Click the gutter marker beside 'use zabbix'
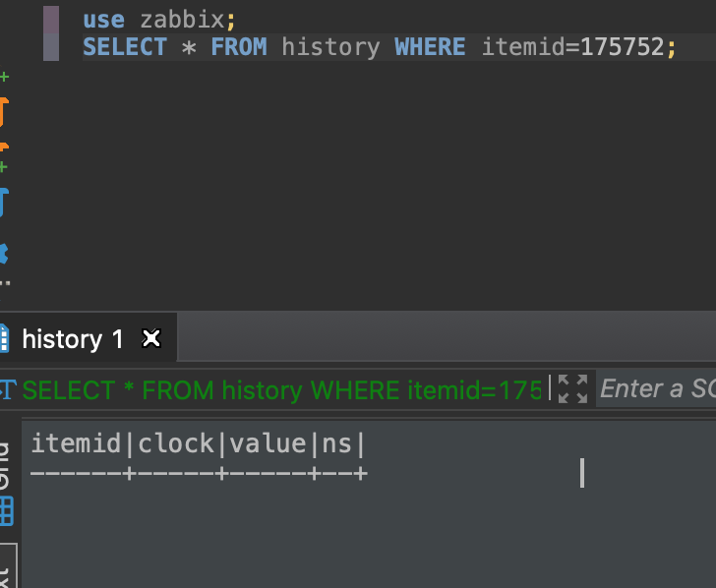 51,20
